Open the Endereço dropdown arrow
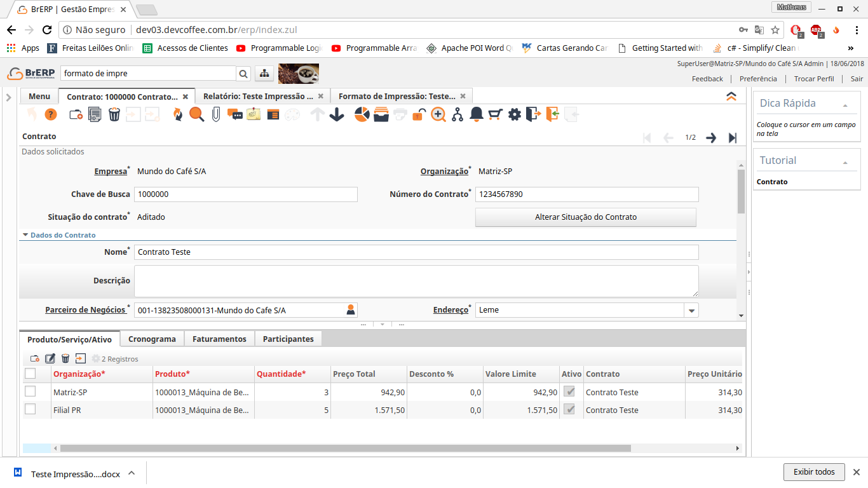The image size is (868, 488). pyautogui.click(x=691, y=310)
